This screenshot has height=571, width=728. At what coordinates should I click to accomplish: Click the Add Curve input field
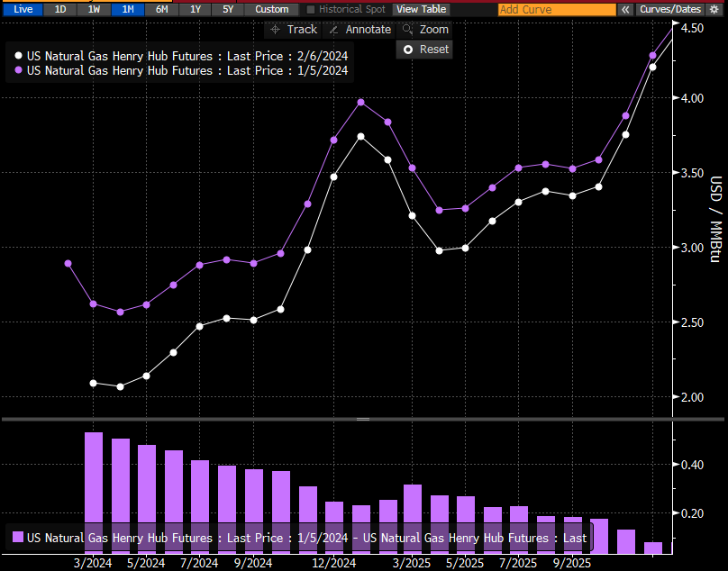555,9
